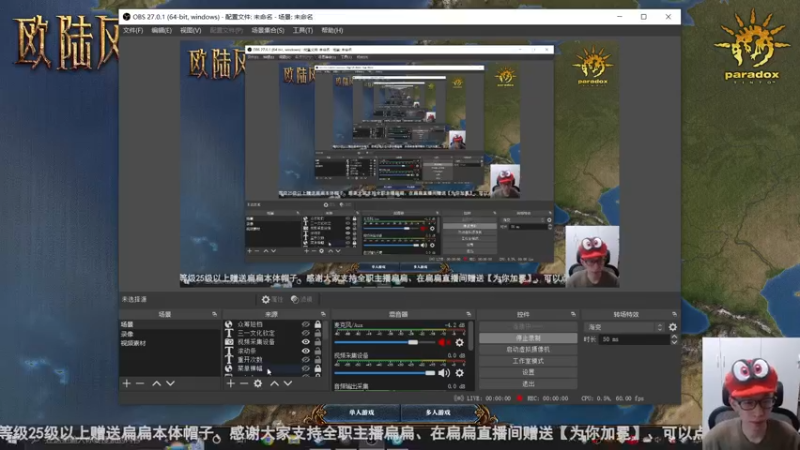Click the text icon of 滚动条 source
Image resolution: width=800 pixels, height=450 pixels.
point(229,351)
